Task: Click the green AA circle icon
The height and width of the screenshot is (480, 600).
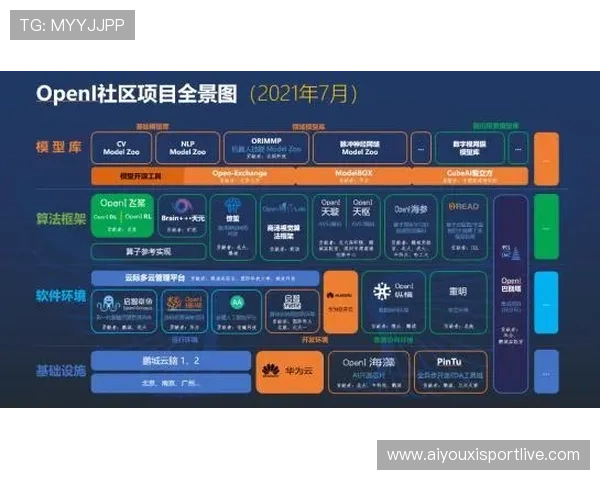Action: point(237,302)
